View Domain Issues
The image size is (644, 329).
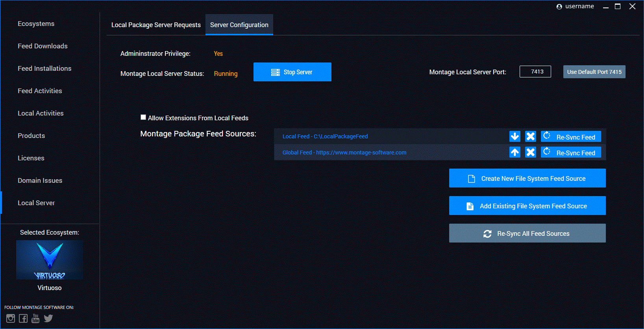(40, 180)
